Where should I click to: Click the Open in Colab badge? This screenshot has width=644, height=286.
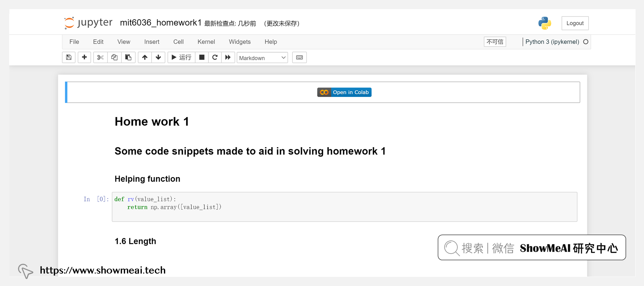[x=344, y=92]
